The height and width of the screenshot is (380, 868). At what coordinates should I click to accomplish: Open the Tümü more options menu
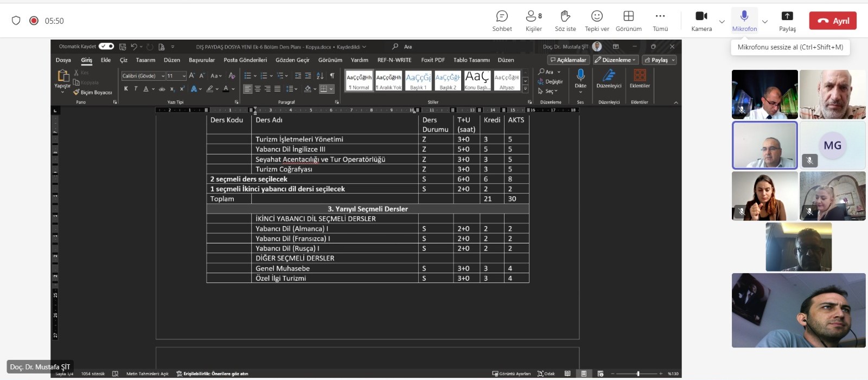click(x=660, y=16)
